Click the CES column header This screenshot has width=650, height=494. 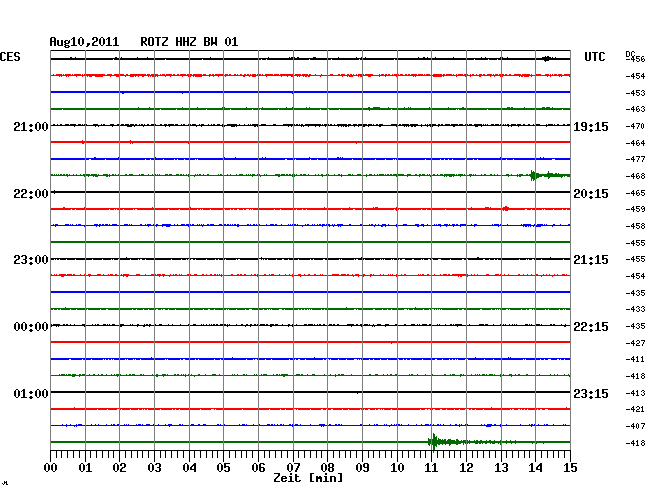[x=10, y=57]
